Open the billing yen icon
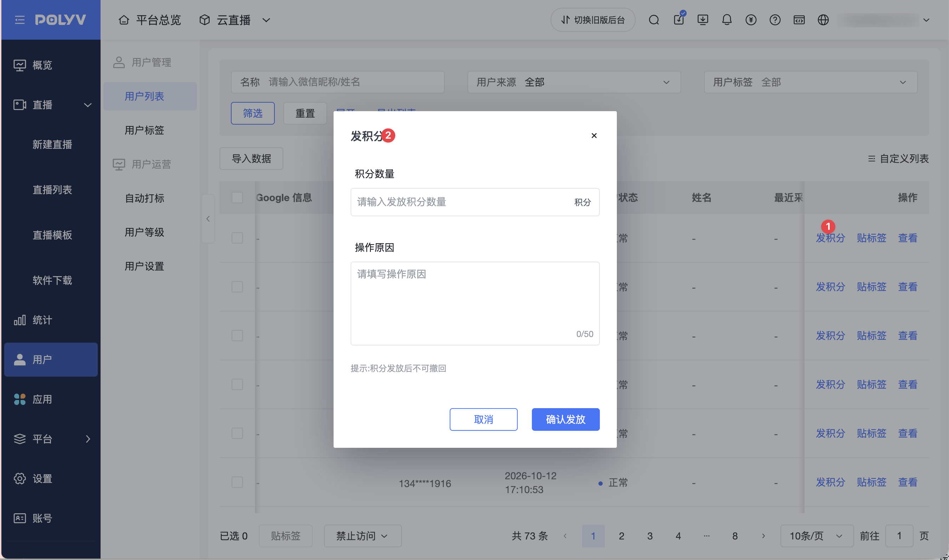This screenshot has height=560, width=949. coord(751,19)
